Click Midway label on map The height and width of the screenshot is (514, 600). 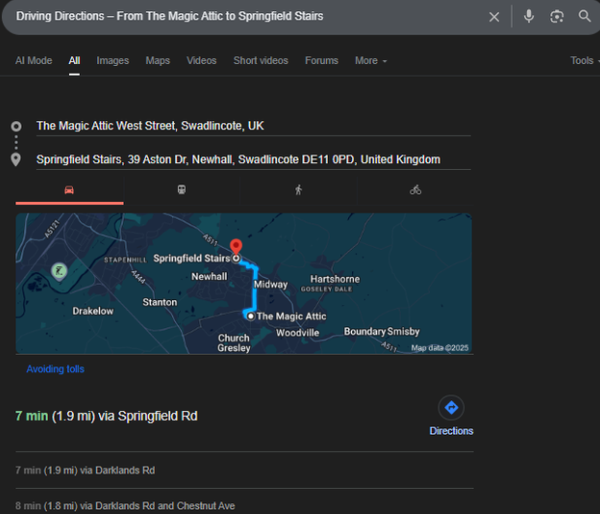tap(271, 284)
